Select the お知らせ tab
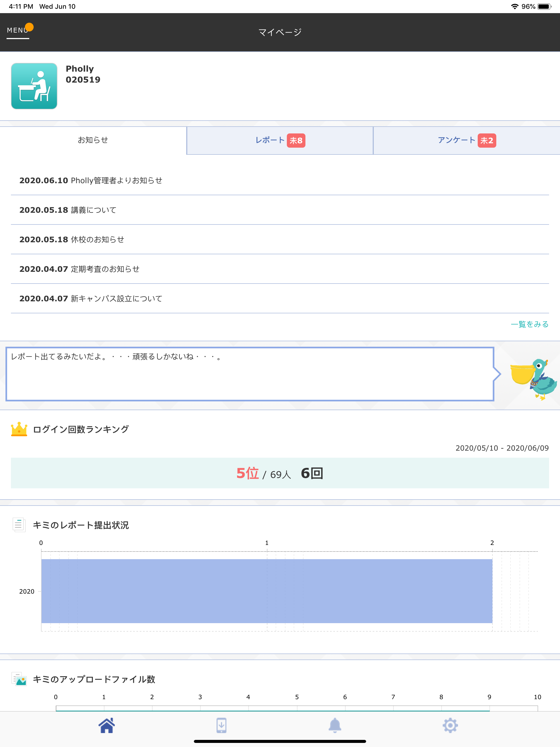560x747 pixels. pyautogui.click(x=93, y=140)
